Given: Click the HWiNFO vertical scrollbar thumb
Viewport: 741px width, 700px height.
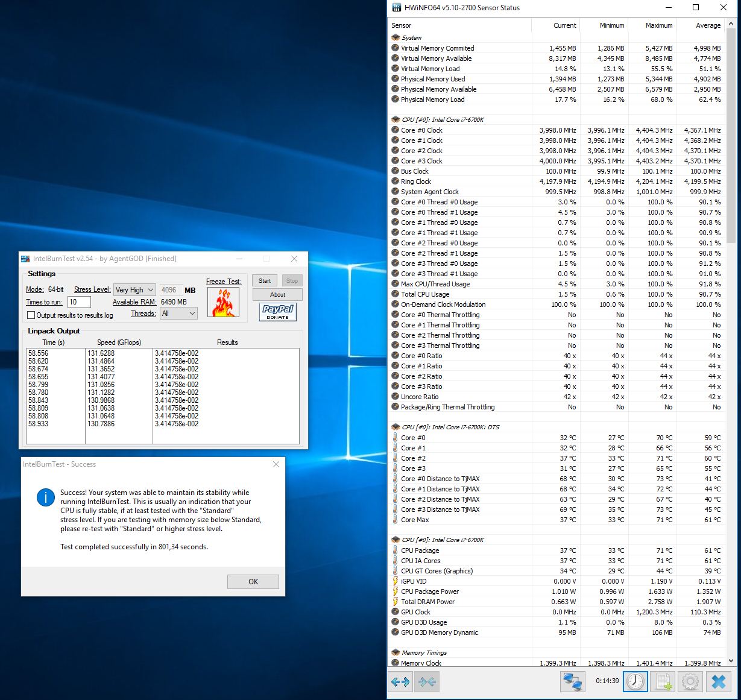Looking at the screenshot, I should pyautogui.click(x=731, y=136).
